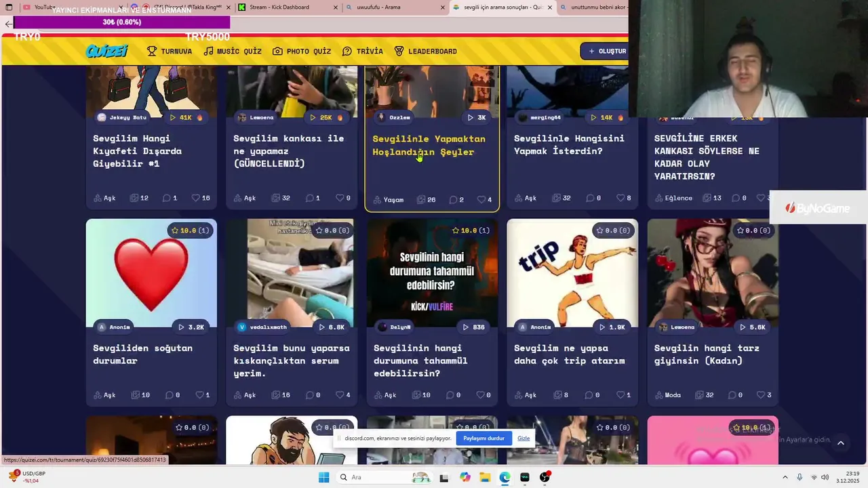Screen dimensions: 868x488
Task: Click heart icon on 'Sevgilinle Hangisini Yapmak İsterdin?' card
Action: click(620, 198)
